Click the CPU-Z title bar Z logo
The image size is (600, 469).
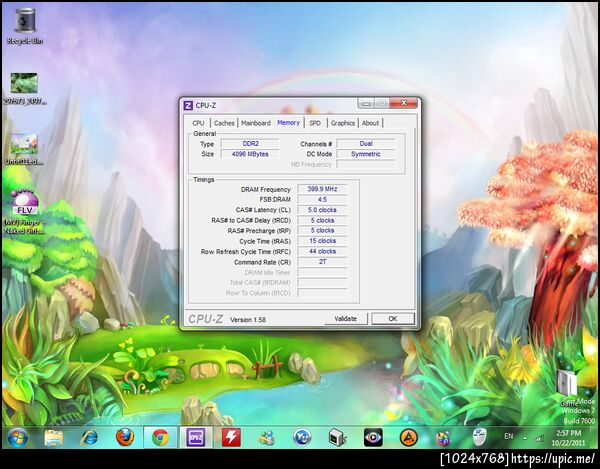click(x=188, y=105)
